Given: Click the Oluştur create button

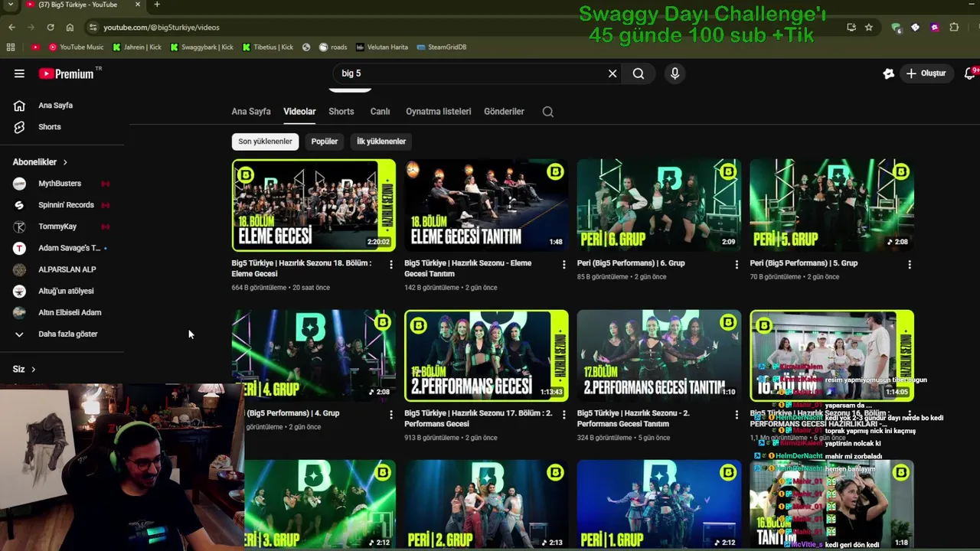Looking at the screenshot, I should pyautogui.click(x=926, y=73).
